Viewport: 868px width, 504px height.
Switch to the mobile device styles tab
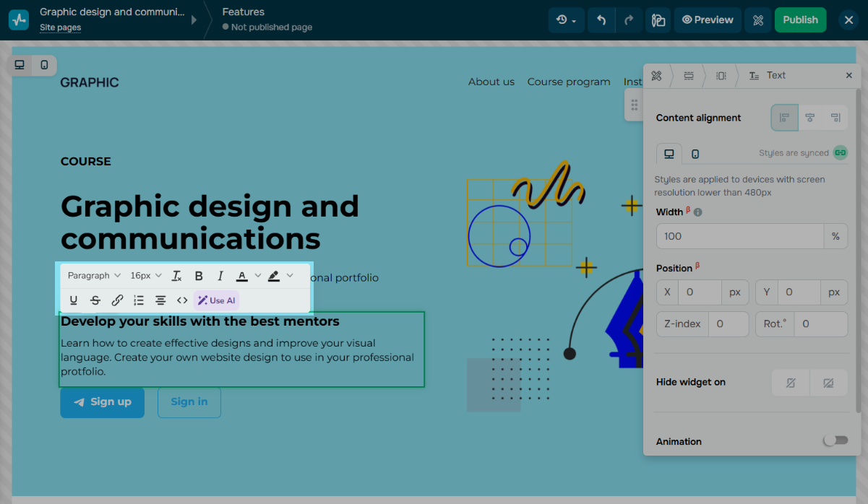click(x=695, y=154)
